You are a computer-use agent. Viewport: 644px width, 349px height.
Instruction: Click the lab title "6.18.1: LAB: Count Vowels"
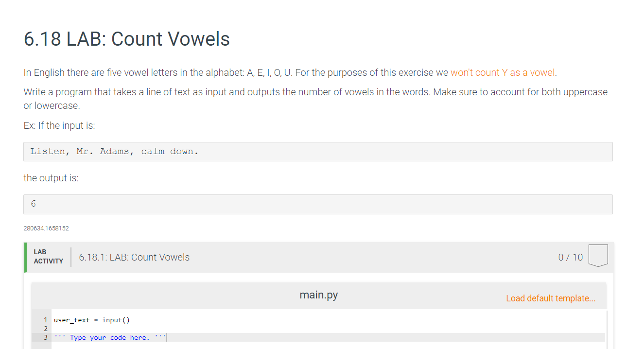[134, 257]
